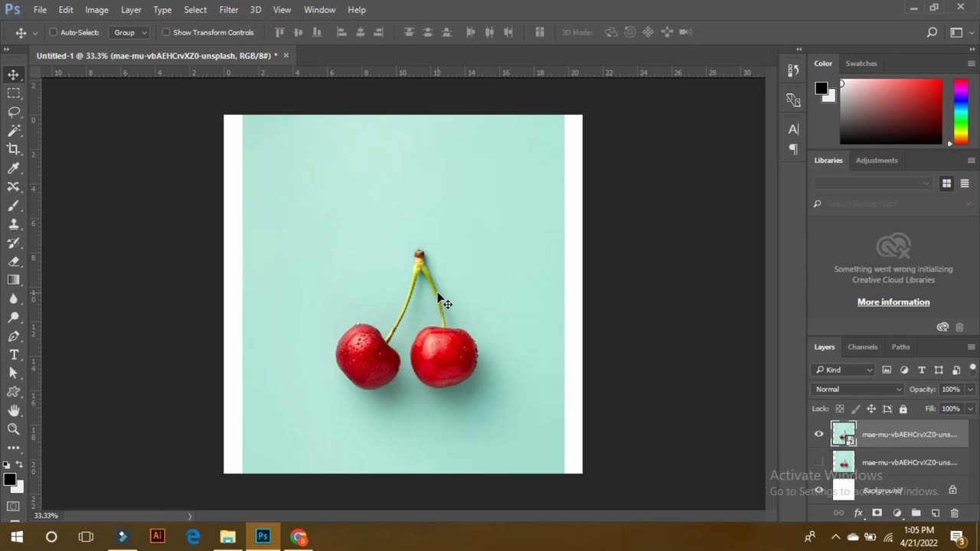
Task: Switch to the Adjustments tab
Action: pyautogui.click(x=877, y=160)
